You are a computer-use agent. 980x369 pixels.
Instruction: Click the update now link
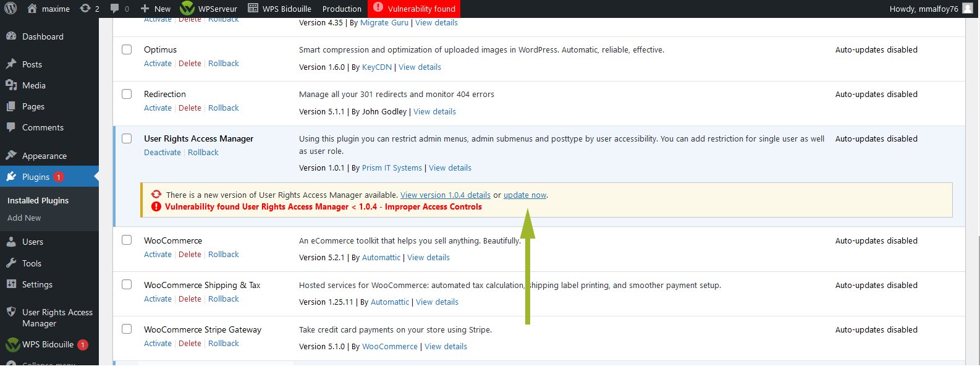click(x=525, y=195)
